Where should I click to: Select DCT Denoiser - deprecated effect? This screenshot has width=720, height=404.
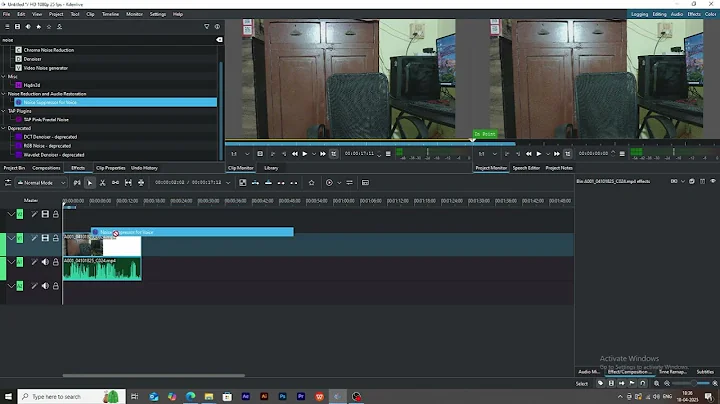click(x=51, y=137)
